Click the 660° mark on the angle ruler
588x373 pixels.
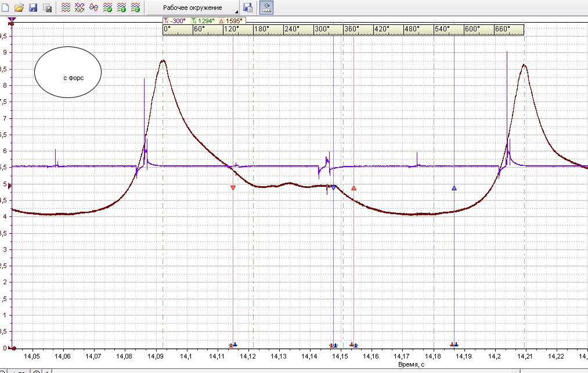click(x=503, y=29)
